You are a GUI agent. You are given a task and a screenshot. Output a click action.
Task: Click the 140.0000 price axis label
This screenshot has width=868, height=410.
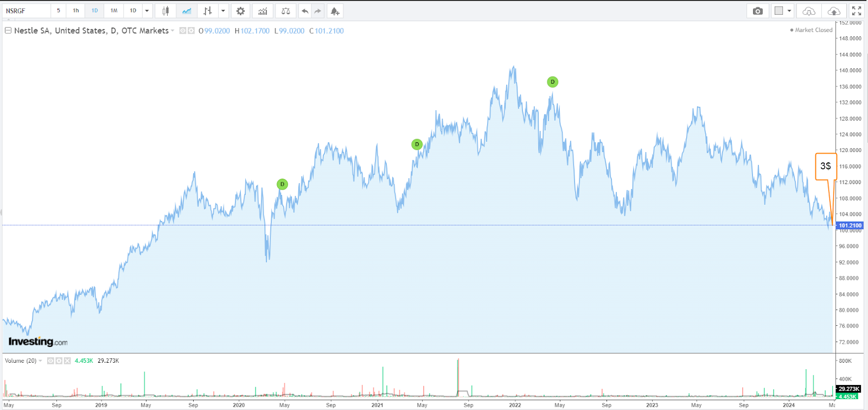point(850,71)
